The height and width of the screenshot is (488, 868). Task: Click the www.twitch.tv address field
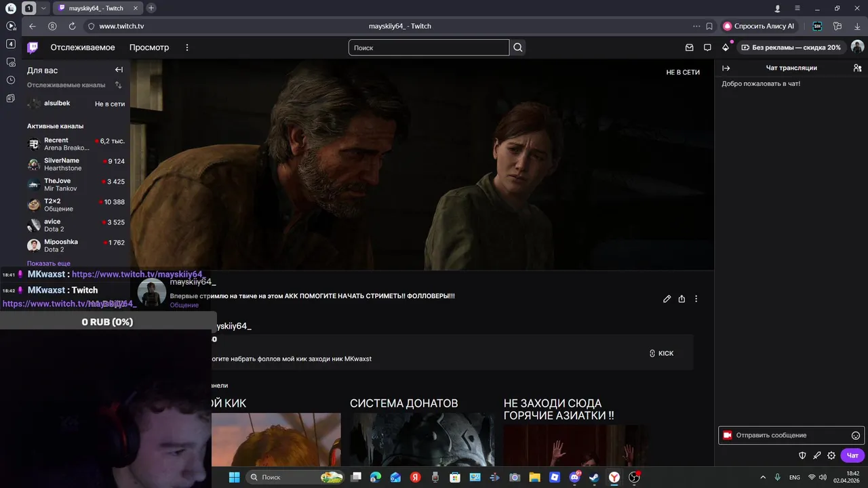coord(121,26)
